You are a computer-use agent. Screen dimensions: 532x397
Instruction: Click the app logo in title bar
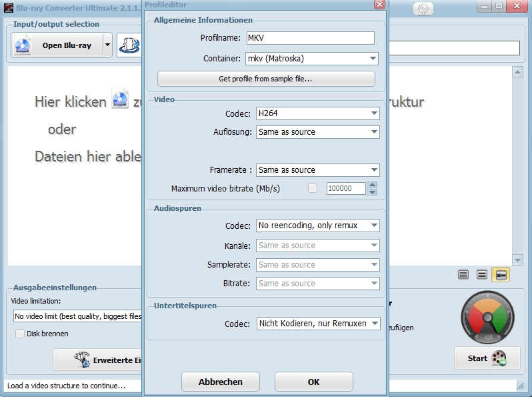(9, 7)
